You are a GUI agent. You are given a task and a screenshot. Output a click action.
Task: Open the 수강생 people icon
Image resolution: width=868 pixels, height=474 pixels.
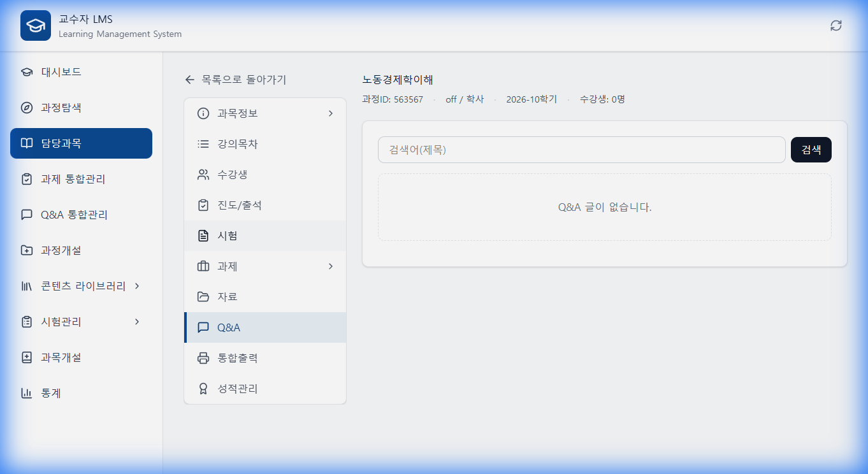coord(203,174)
